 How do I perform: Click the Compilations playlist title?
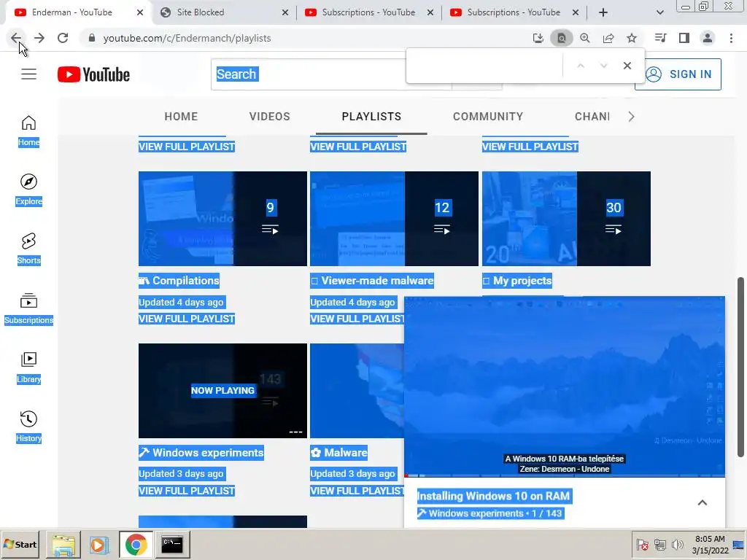(179, 281)
